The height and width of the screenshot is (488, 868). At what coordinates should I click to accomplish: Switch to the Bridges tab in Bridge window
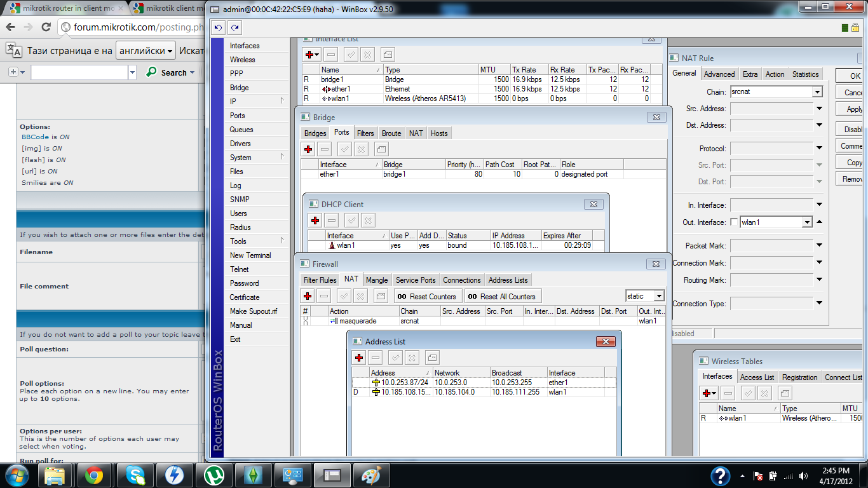tap(315, 133)
